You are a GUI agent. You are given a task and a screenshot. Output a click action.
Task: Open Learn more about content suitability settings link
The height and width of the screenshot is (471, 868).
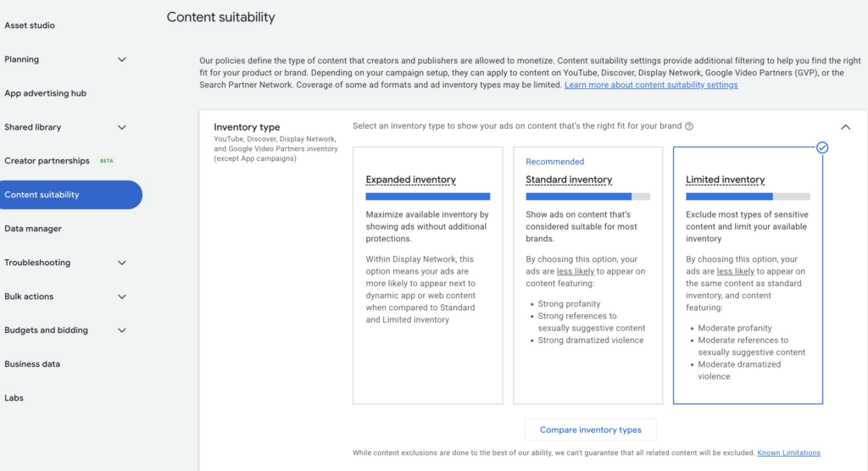[650, 85]
